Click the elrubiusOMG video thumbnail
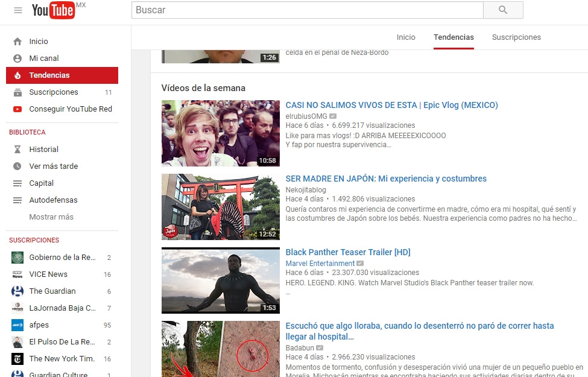The image size is (588, 377). 221,133
